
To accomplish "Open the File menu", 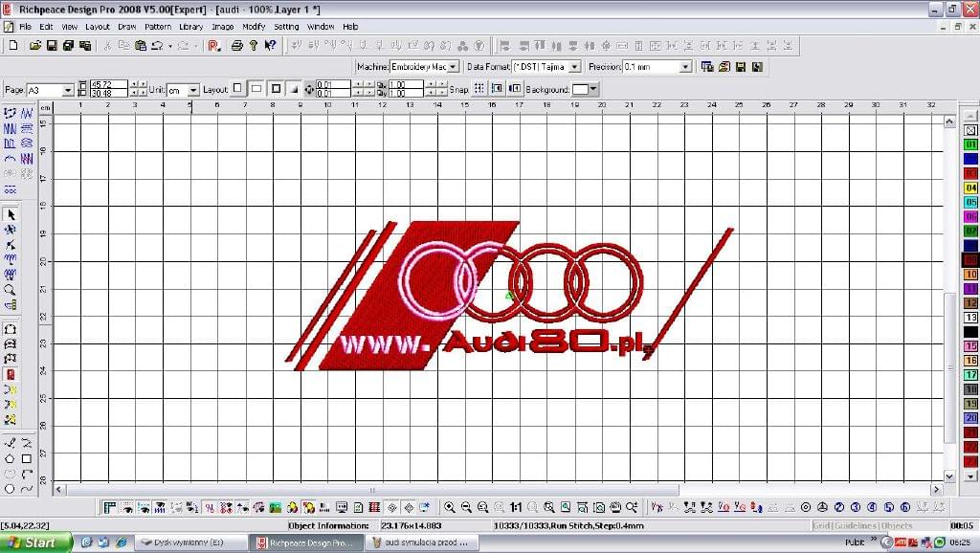I will [25, 27].
